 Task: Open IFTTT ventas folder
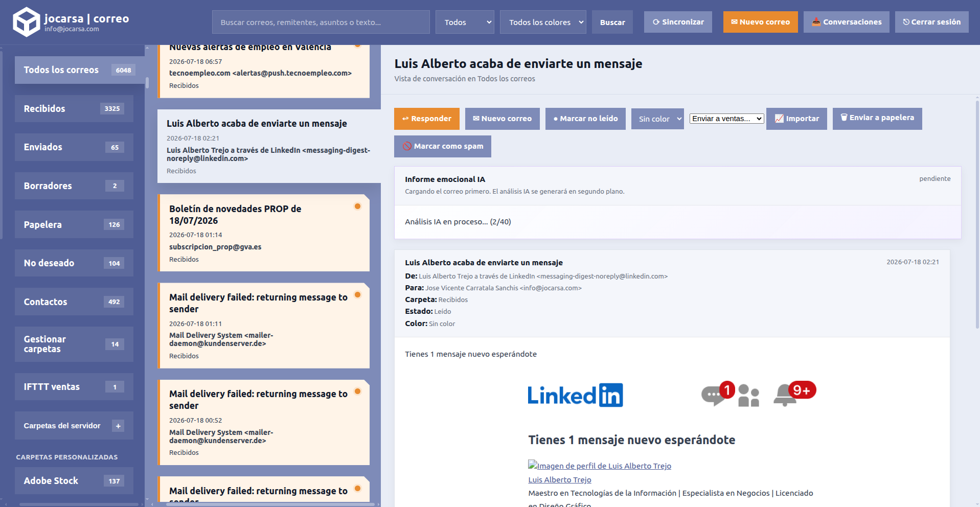pyautogui.click(x=74, y=387)
